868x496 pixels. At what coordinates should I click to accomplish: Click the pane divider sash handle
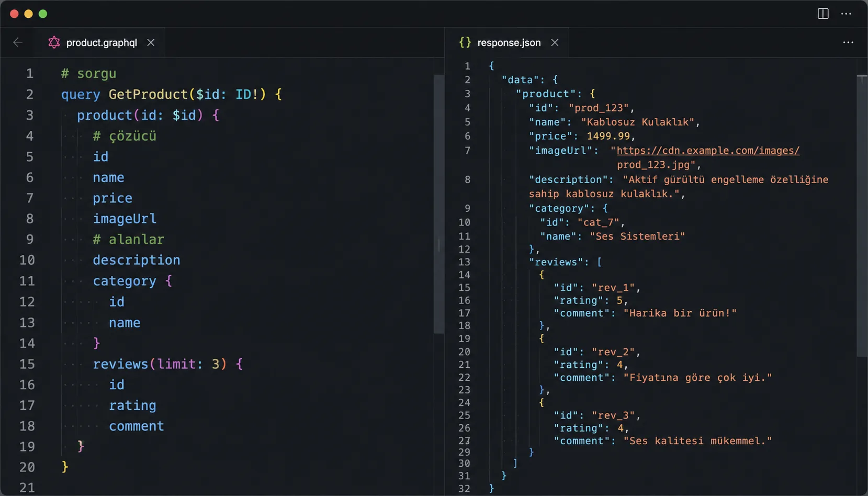click(438, 245)
